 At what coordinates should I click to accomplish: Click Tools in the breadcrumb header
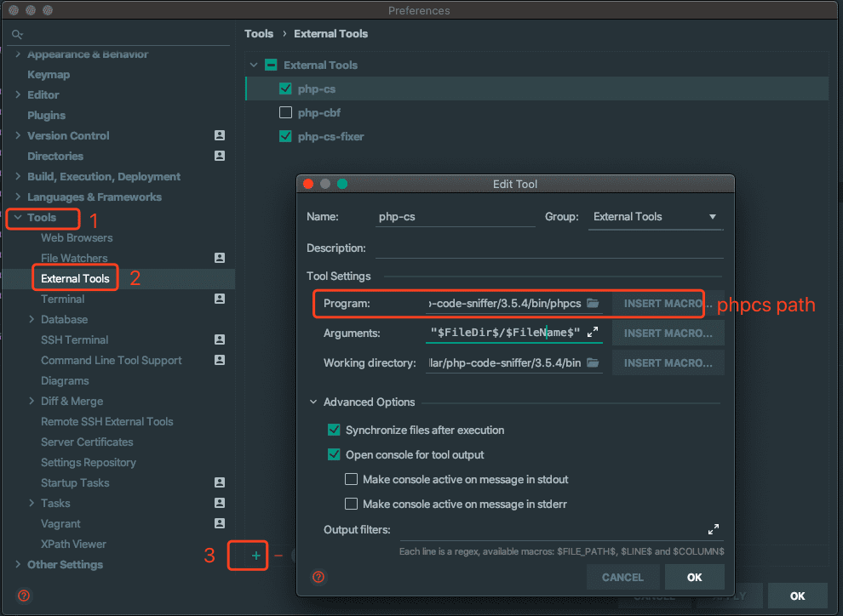[x=259, y=33]
